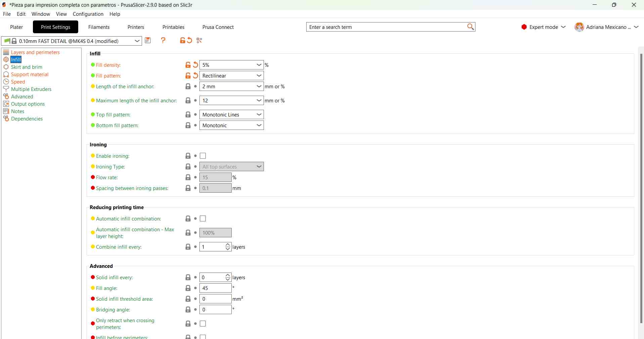Click the Output options sidebar icon
Screen dimensions: 644x339
(x=6, y=104)
